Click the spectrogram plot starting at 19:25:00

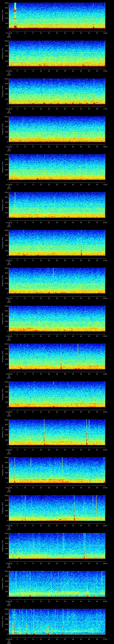pyautogui.click(x=57, y=432)
